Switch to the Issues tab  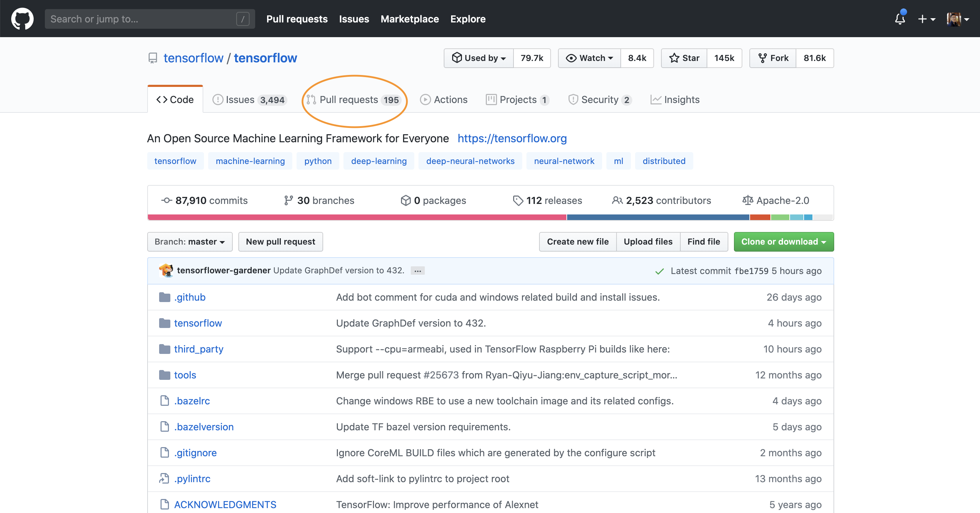(x=249, y=100)
